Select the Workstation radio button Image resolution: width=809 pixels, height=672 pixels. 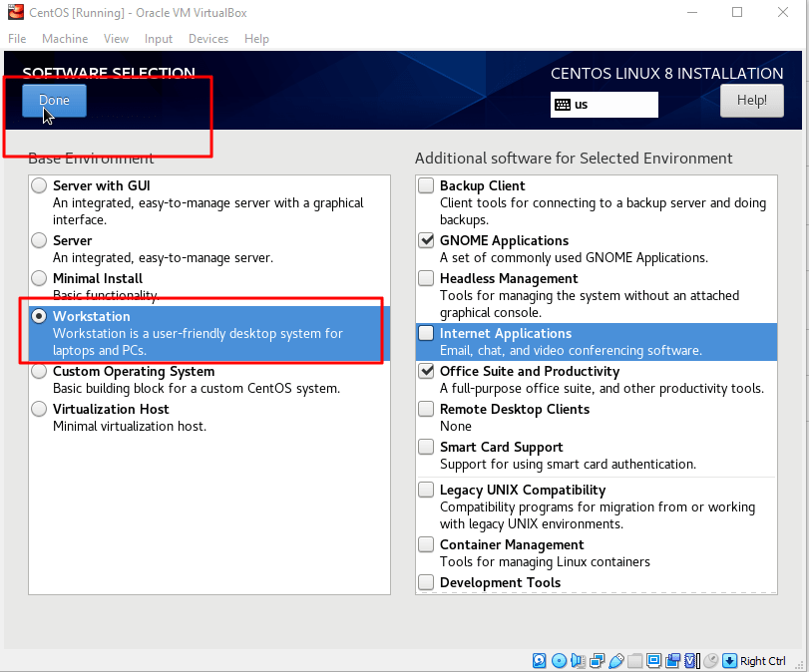39,316
